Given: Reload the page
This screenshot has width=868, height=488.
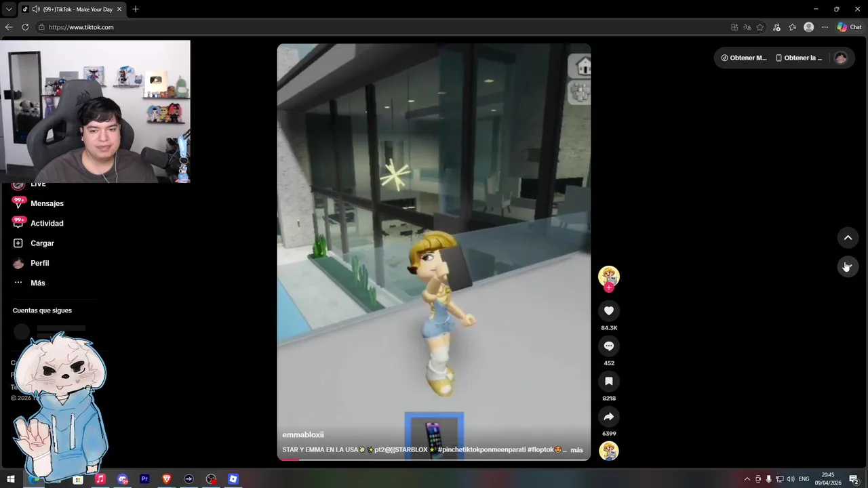Looking at the screenshot, I should click(x=25, y=27).
